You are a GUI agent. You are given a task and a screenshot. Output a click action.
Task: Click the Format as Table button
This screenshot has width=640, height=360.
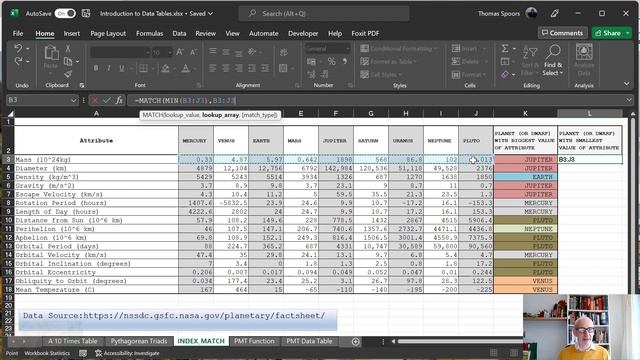389,62
